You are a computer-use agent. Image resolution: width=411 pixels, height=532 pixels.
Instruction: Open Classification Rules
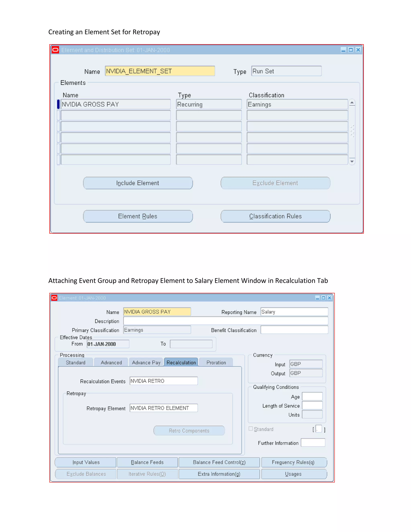pos(275,216)
